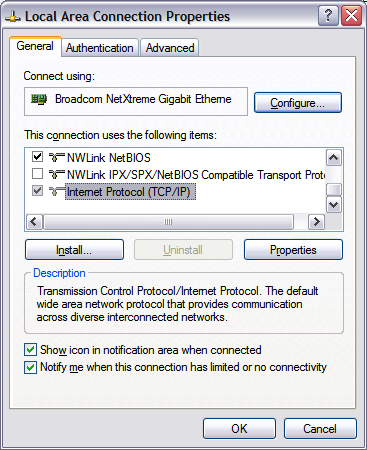Toggle the Internet Protocol (TCP/IP) checkbox
The image size is (367, 450).
[x=37, y=191]
